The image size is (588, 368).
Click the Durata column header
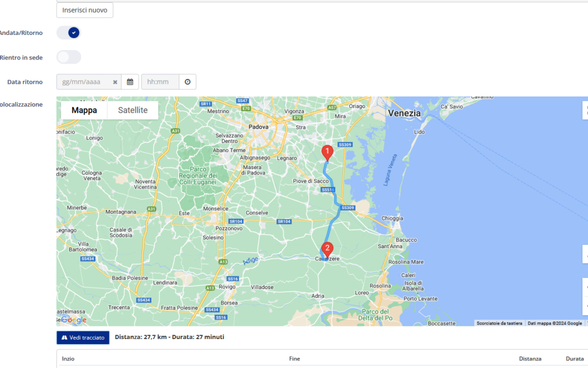coord(574,359)
